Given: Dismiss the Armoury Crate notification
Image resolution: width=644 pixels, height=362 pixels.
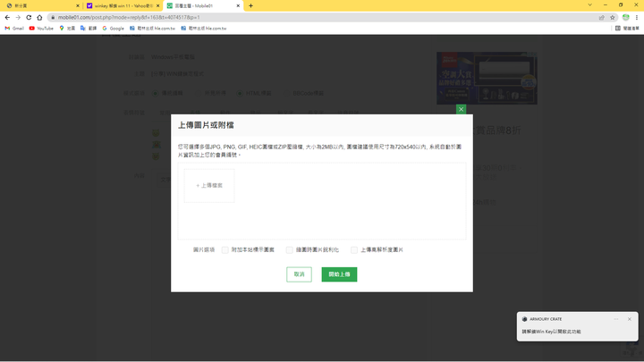Looking at the screenshot, I should click(x=629, y=319).
